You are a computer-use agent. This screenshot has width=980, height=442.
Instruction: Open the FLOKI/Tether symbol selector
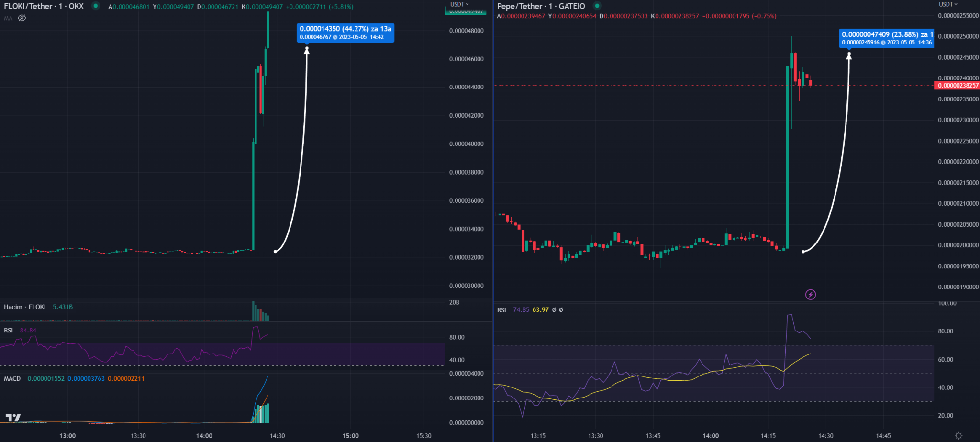(44, 6)
